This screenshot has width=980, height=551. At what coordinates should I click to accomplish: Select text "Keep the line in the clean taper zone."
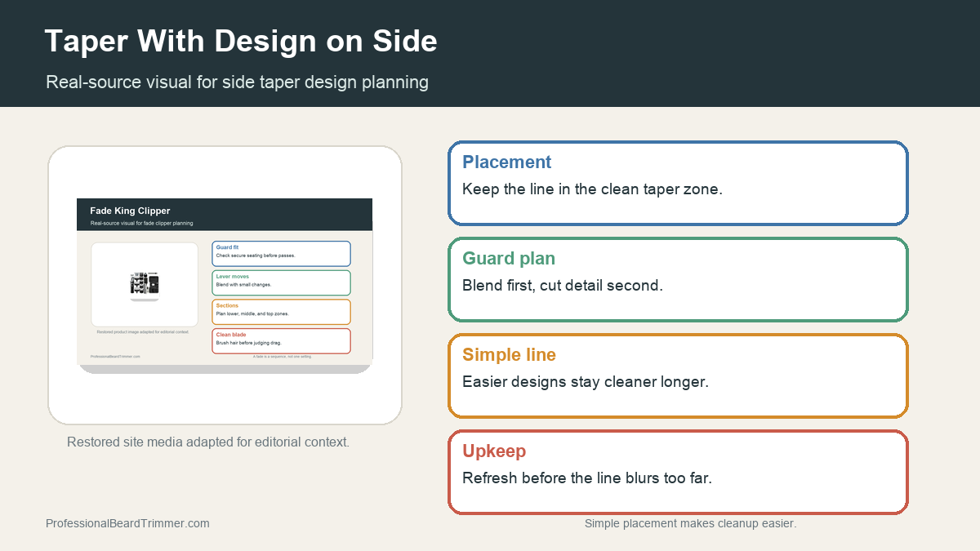click(592, 189)
